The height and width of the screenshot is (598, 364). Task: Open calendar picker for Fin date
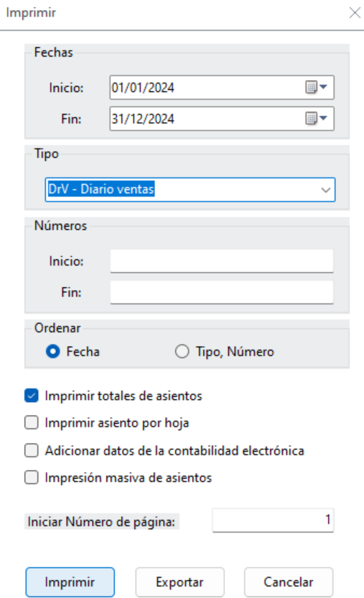click(317, 118)
